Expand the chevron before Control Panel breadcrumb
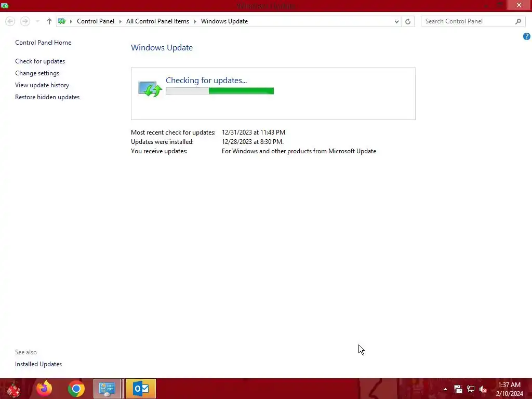This screenshot has height=399, width=532. pos(71,21)
